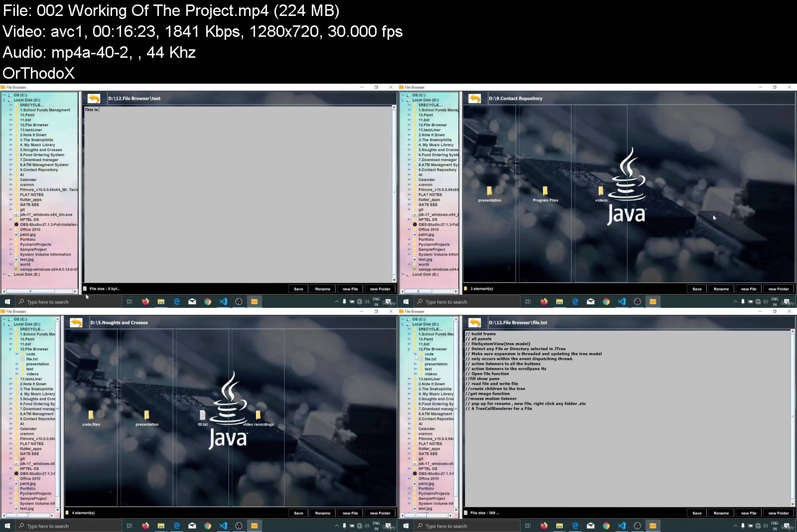Image resolution: width=797 pixels, height=532 pixels.
Task: Open the Program Files folder icon
Action: (545, 191)
